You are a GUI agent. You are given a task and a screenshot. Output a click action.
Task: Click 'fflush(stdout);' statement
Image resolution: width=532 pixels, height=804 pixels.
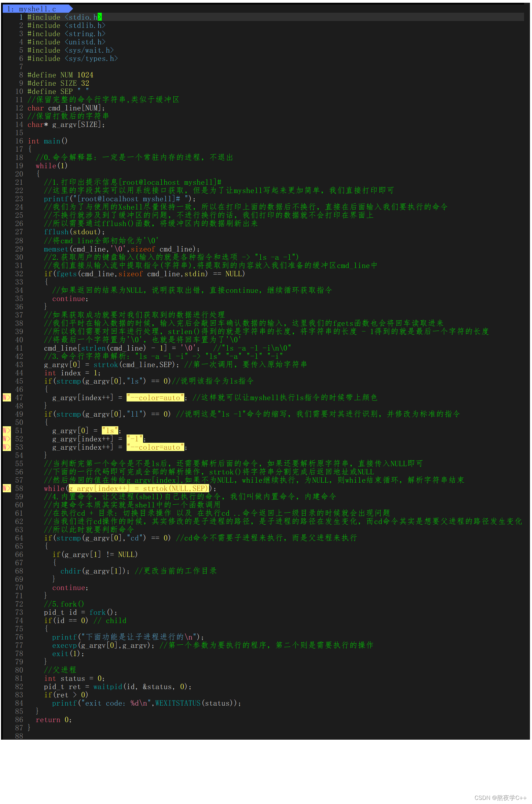pos(74,232)
